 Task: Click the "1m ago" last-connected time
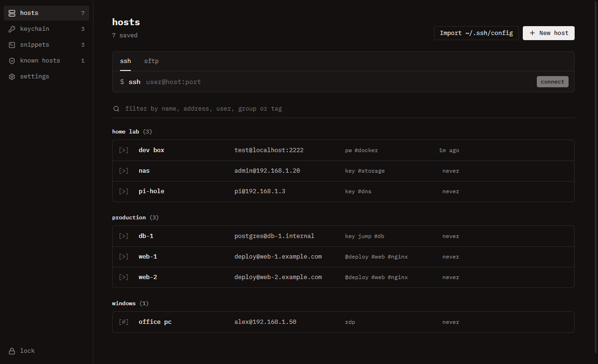pos(449,150)
